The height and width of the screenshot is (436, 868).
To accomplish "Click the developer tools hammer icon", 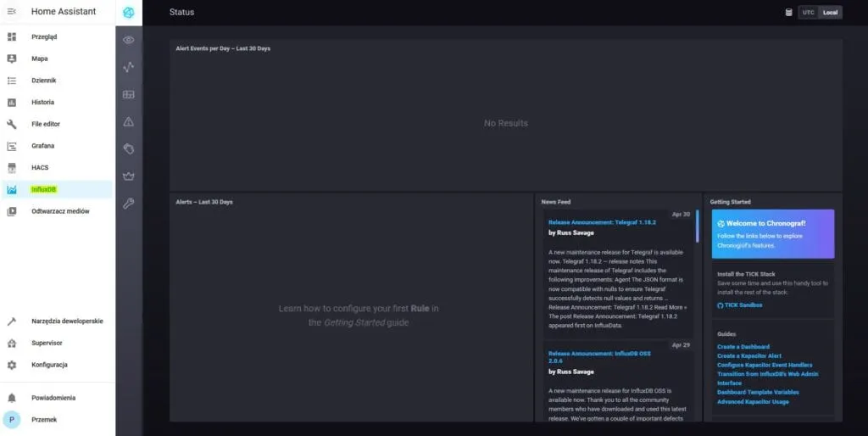I will point(12,321).
